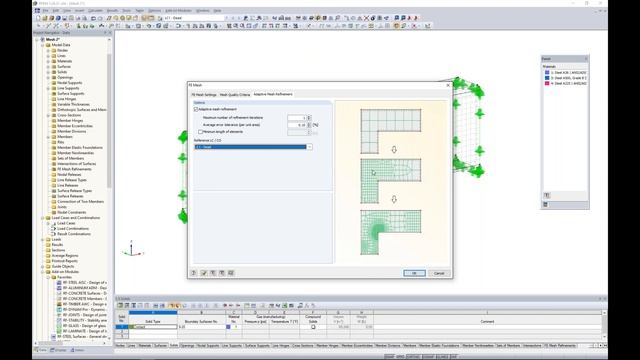Select Member Eccentricities in the navigator tree
Viewport: 640px width, 360px height.
[75, 126]
